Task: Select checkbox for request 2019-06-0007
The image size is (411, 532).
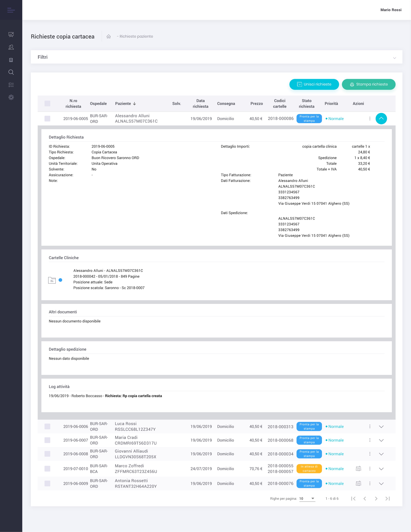Action: tap(48, 440)
